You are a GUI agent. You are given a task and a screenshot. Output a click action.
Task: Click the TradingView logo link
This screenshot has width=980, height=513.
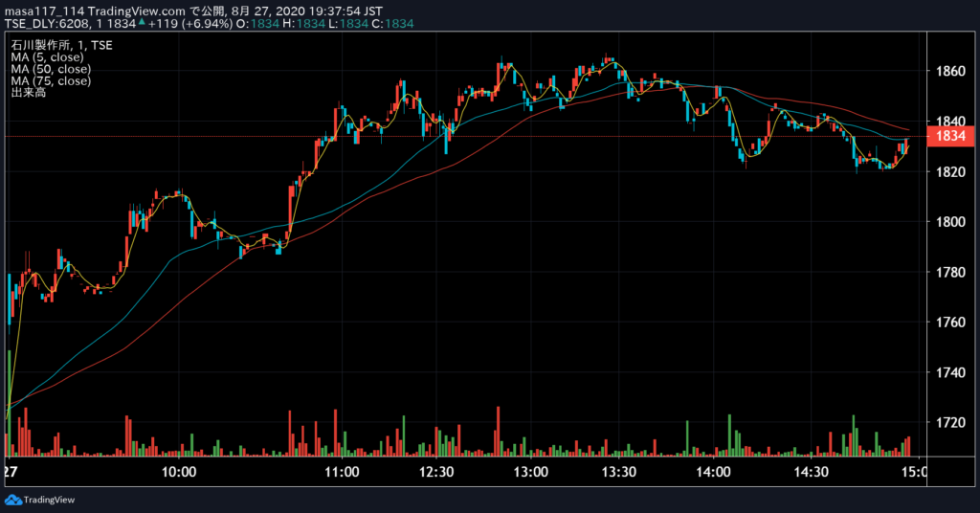[x=39, y=500]
